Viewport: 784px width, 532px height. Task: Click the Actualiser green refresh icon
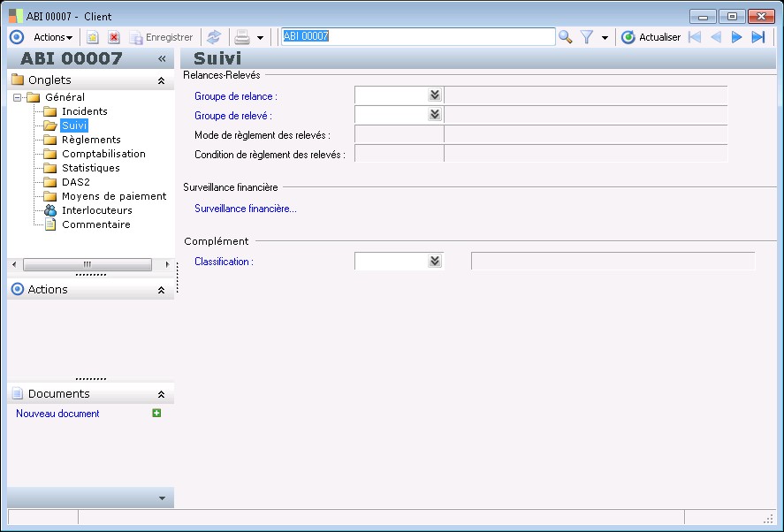coord(628,37)
